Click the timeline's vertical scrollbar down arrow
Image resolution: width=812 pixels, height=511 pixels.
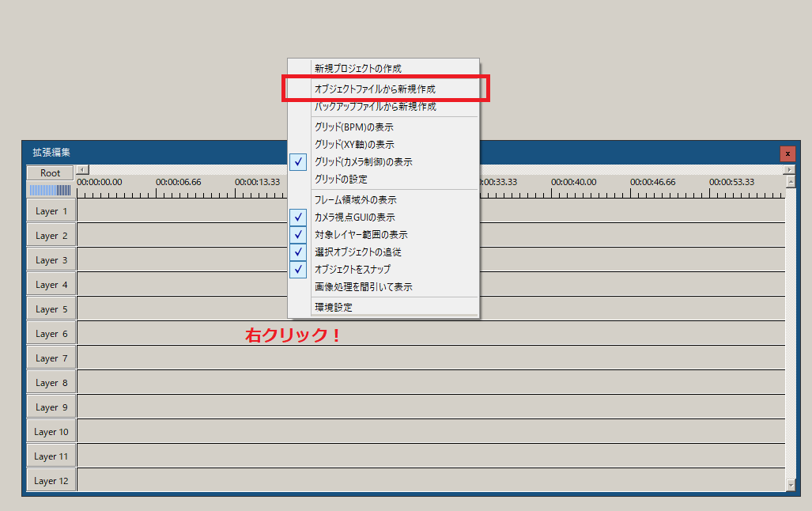coord(790,483)
